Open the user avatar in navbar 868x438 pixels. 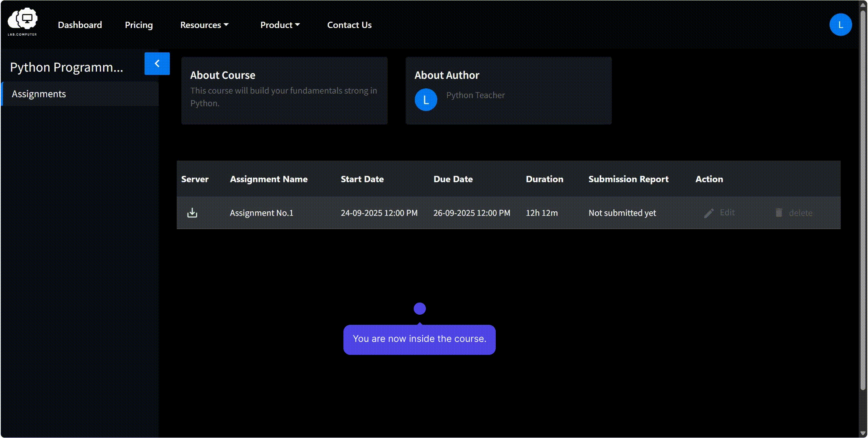click(x=840, y=25)
